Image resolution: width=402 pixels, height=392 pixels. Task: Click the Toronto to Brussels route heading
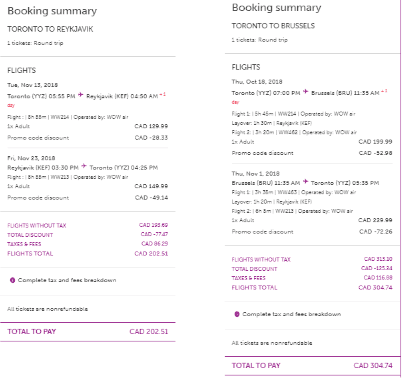[273, 26]
